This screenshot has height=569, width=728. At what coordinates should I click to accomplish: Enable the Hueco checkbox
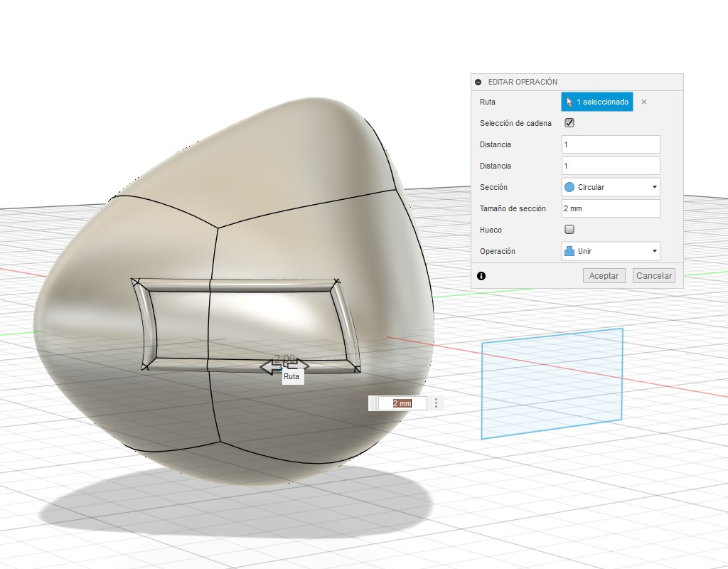569,230
